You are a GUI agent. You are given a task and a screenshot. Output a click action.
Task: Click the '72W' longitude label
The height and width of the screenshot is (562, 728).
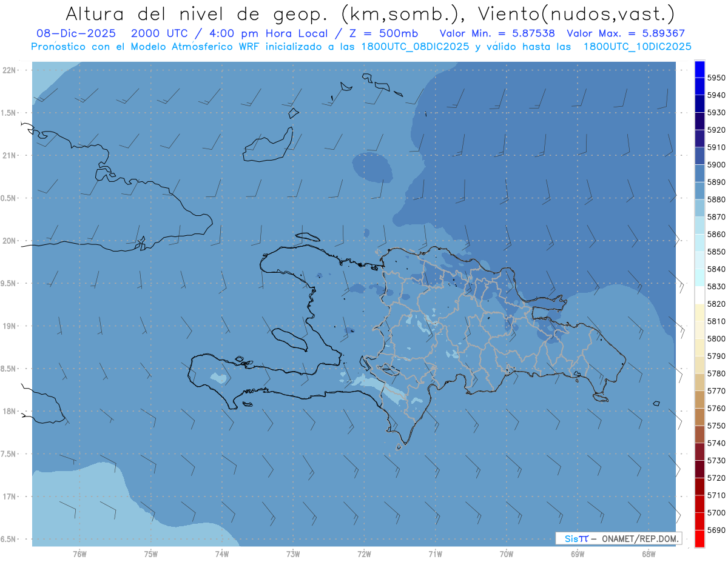[x=364, y=554]
